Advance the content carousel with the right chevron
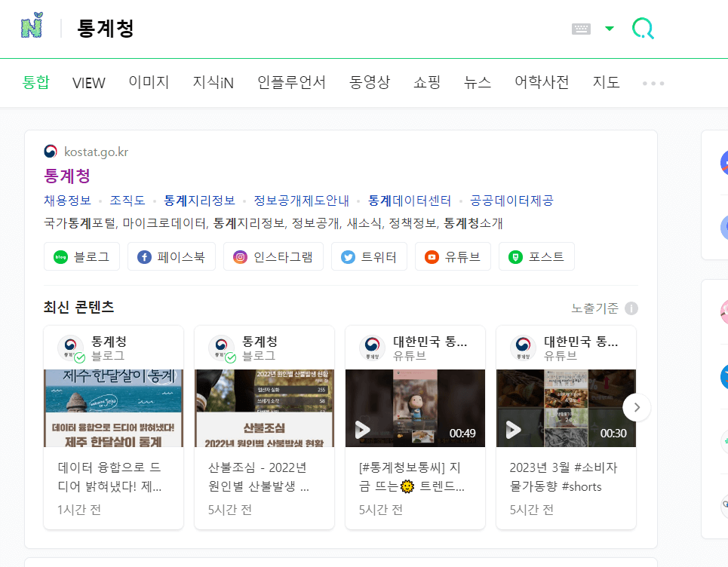This screenshot has height=567, width=728. pos(637,406)
